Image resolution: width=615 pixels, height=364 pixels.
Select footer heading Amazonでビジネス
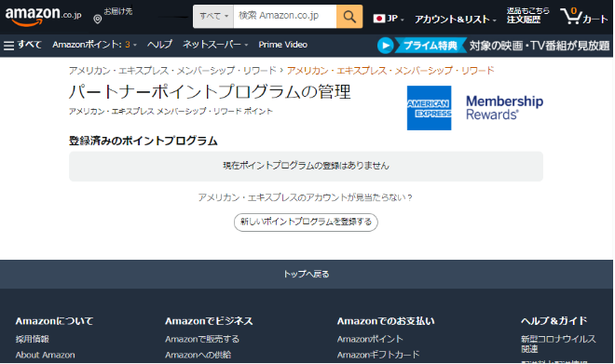pyautogui.click(x=209, y=321)
